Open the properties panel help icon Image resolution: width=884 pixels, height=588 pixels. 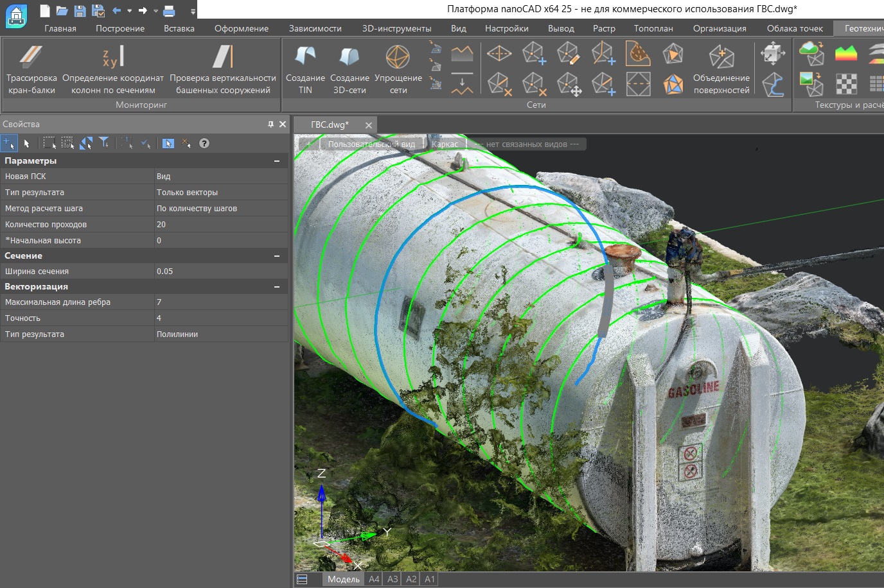204,143
